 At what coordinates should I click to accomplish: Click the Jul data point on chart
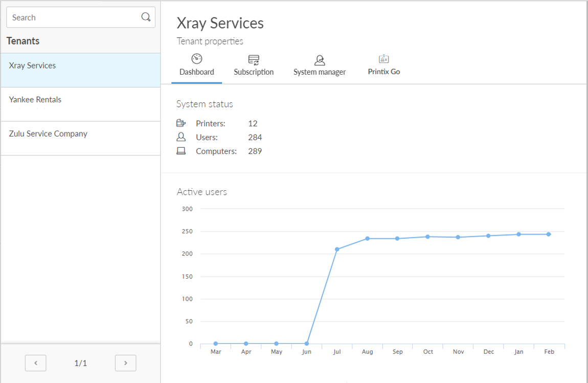(x=337, y=250)
